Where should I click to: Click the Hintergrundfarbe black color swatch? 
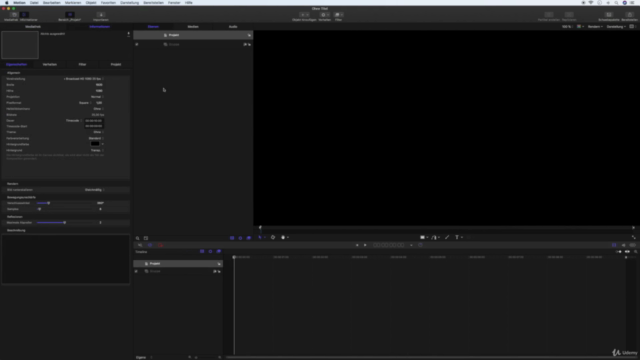click(x=95, y=144)
